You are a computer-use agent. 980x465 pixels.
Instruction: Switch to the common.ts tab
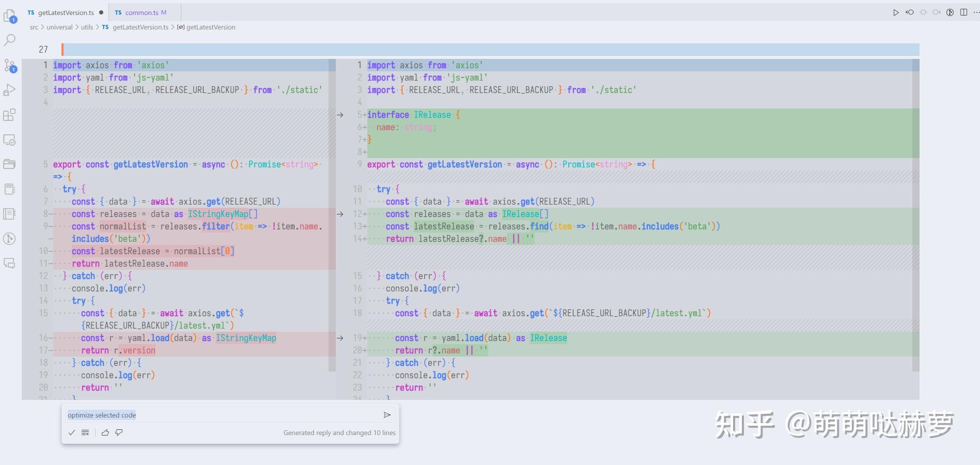tap(141, 12)
